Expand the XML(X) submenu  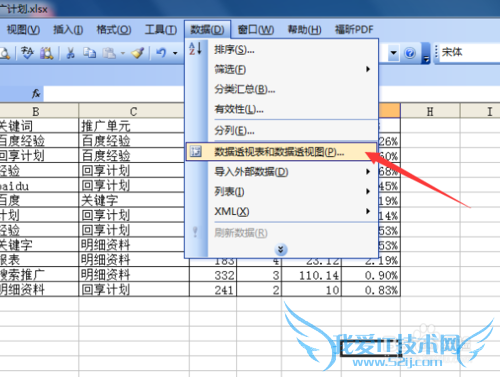click(282, 212)
